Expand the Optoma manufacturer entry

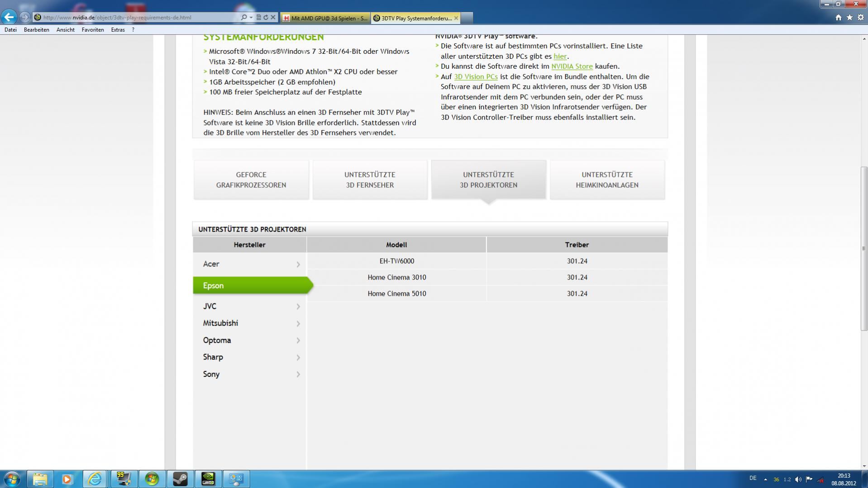coord(249,340)
